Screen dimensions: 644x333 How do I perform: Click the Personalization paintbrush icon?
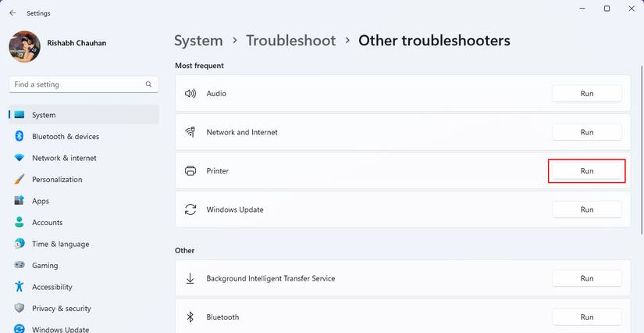point(20,180)
